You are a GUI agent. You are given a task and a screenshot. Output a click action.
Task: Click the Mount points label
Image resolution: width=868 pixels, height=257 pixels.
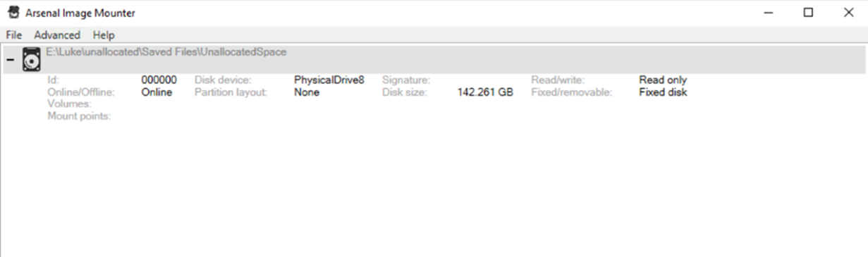(80, 116)
